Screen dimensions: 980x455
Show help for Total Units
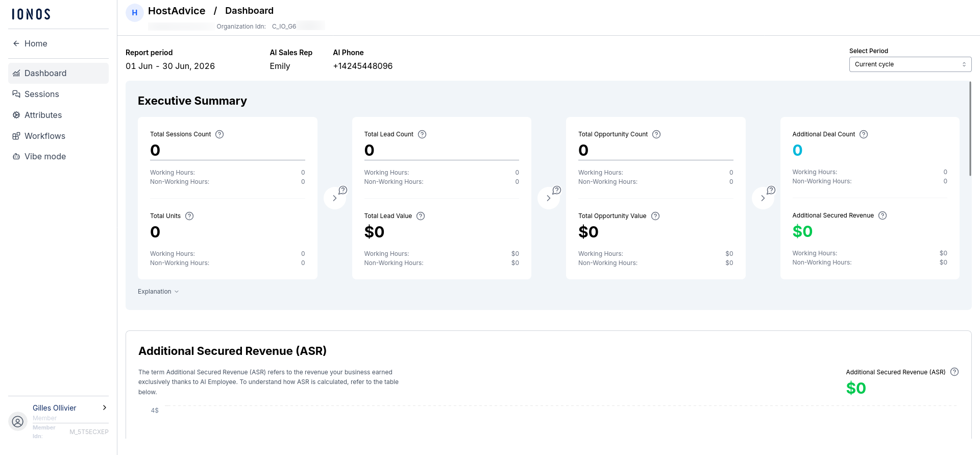click(x=189, y=216)
